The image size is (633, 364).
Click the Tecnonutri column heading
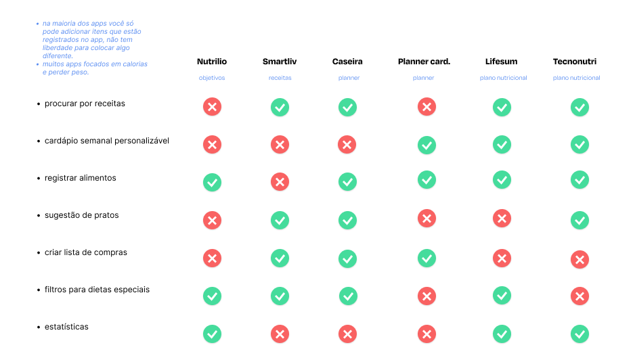[575, 62]
